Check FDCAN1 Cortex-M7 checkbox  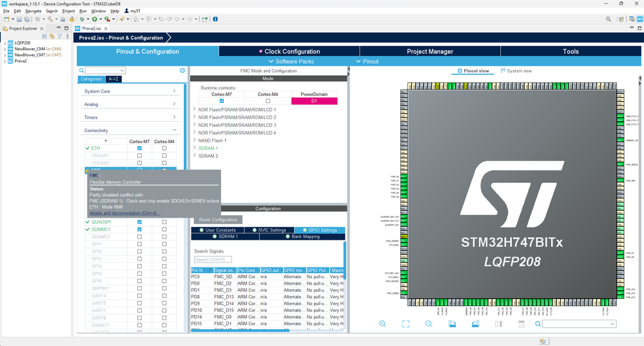140,155
